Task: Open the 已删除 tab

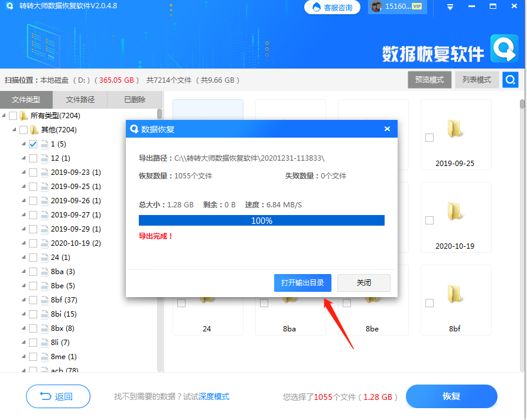Action: [135, 99]
